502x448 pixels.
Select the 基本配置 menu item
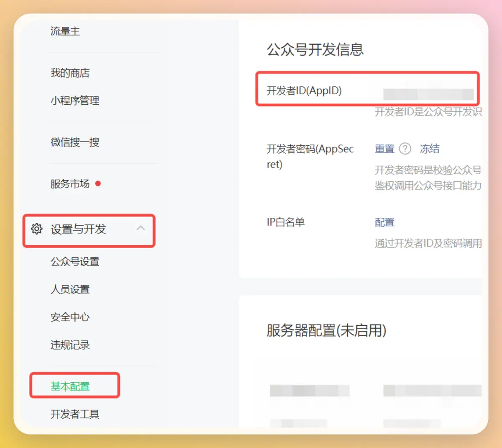click(x=70, y=386)
